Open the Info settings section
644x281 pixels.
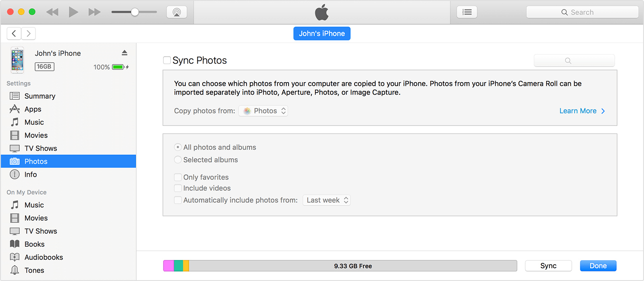pyautogui.click(x=69, y=174)
